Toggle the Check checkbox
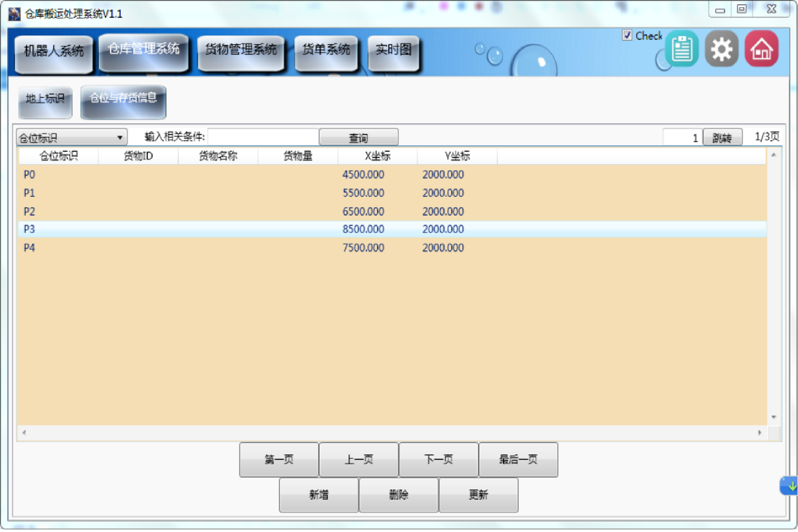Viewport: 798px width, 532px height. (x=627, y=35)
